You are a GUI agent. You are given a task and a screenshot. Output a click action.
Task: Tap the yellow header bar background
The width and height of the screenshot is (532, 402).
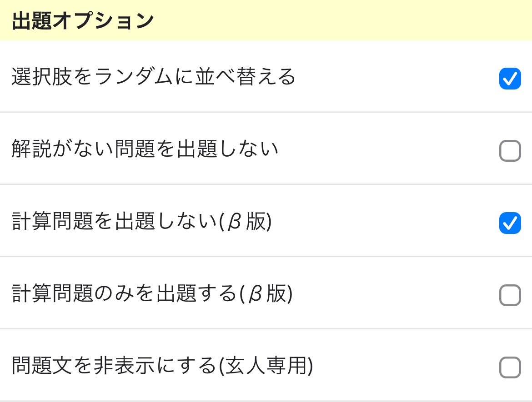(x=266, y=20)
